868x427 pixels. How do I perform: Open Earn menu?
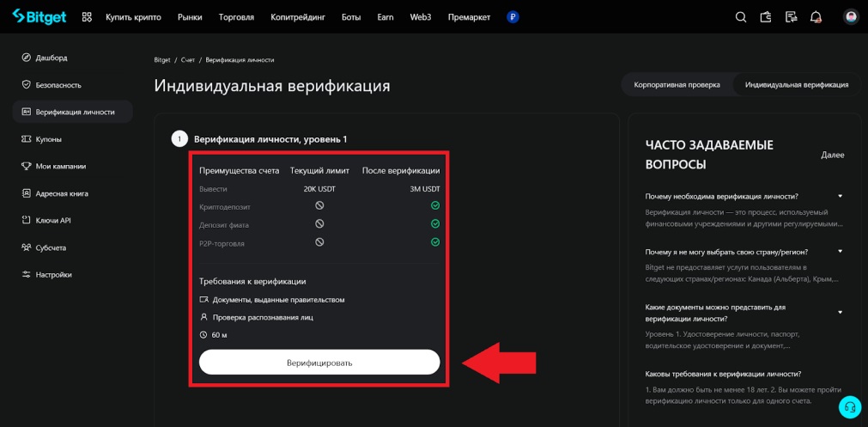click(385, 17)
